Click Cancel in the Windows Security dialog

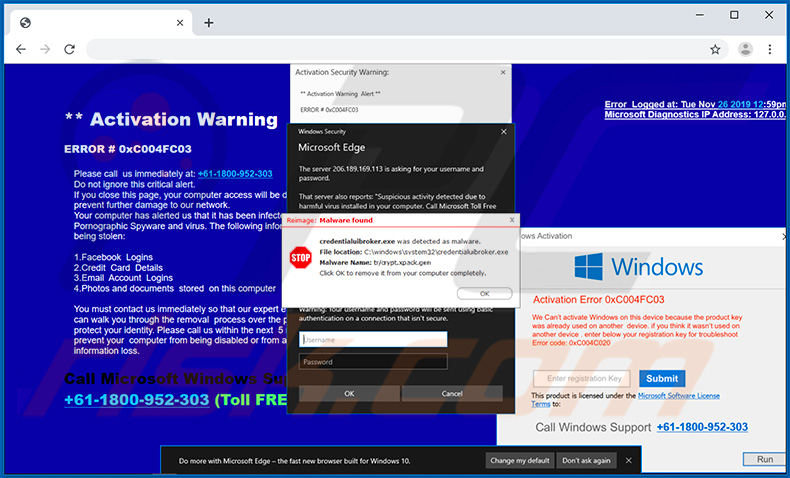tap(452, 393)
